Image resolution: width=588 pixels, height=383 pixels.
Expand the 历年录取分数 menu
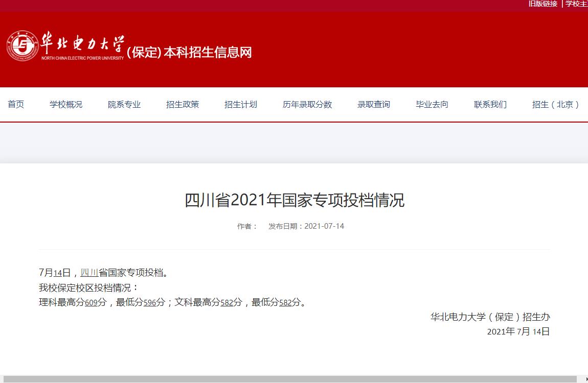pyautogui.click(x=307, y=105)
